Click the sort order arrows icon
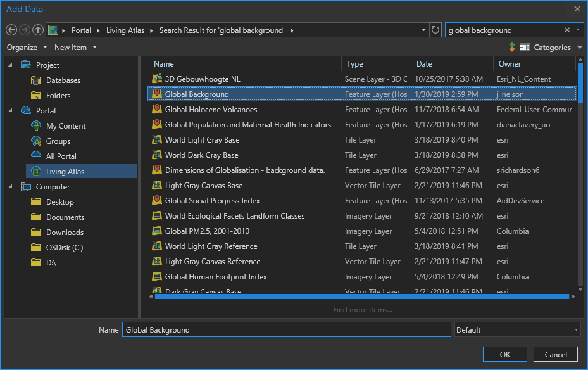 click(511, 48)
